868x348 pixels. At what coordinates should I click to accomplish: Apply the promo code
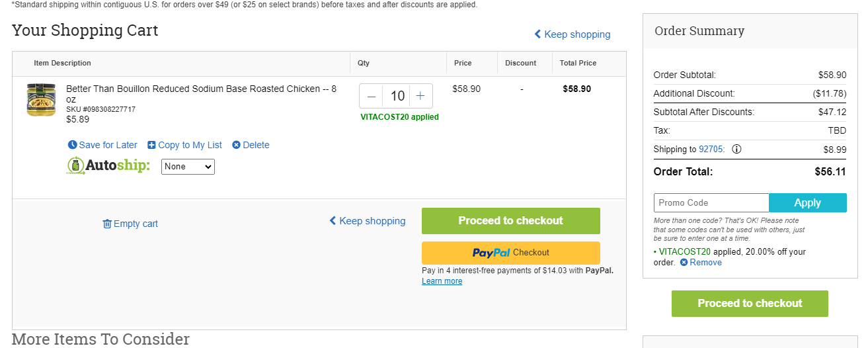[808, 202]
